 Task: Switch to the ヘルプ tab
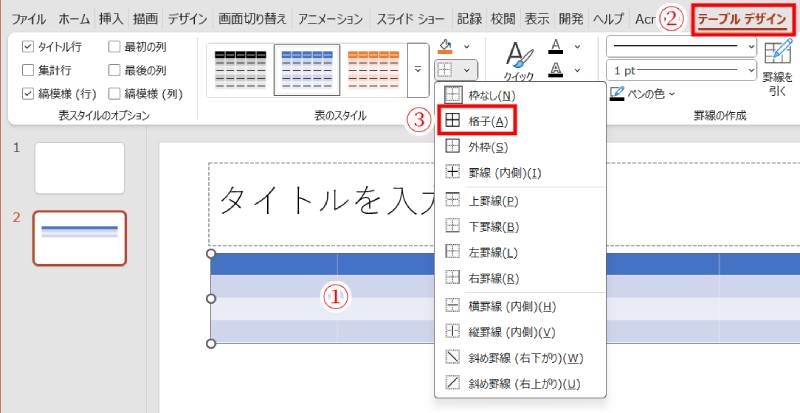[608, 19]
